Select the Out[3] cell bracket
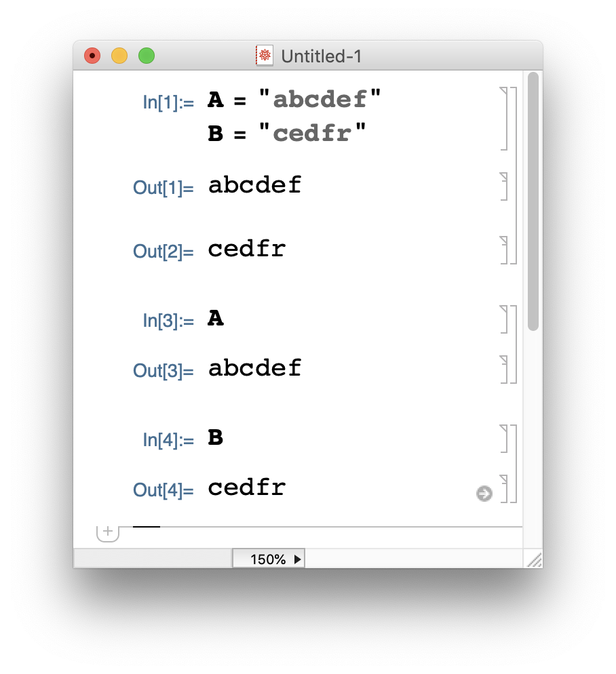The height and width of the screenshot is (674, 616). click(504, 370)
